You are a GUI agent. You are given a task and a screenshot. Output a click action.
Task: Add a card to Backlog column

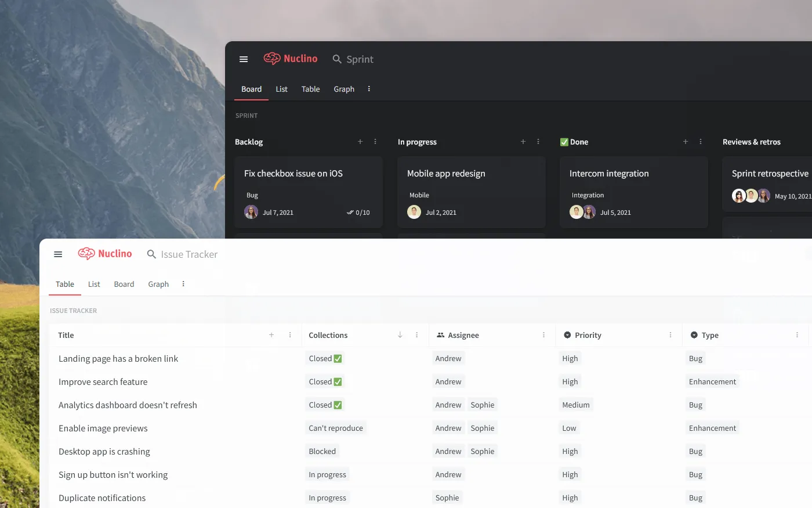coord(360,142)
